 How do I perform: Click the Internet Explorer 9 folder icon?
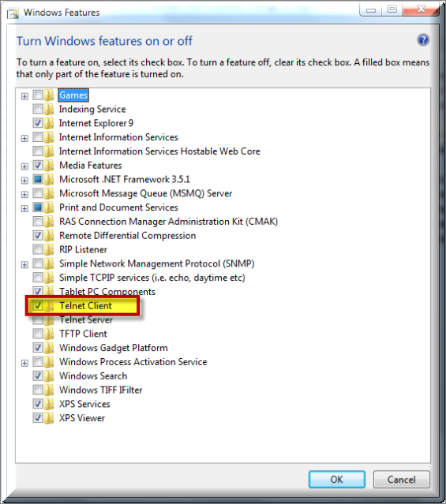pyautogui.click(x=49, y=123)
